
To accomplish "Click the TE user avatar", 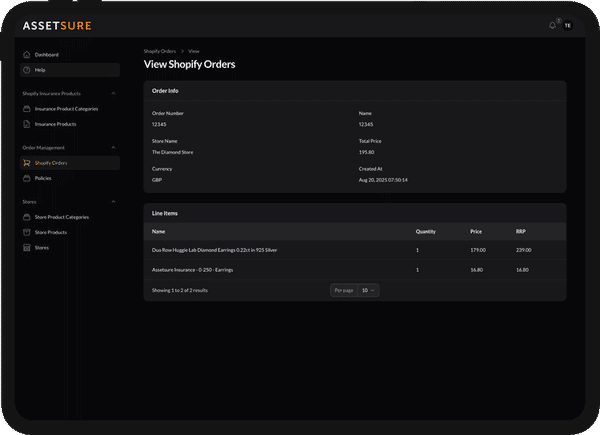I will 567,25.
